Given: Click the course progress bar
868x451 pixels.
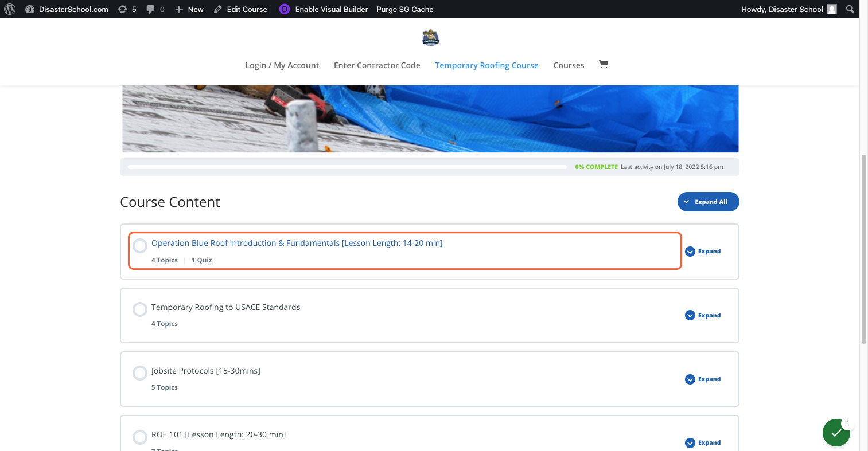Looking at the screenshot, I should click(x=348, y=167).
